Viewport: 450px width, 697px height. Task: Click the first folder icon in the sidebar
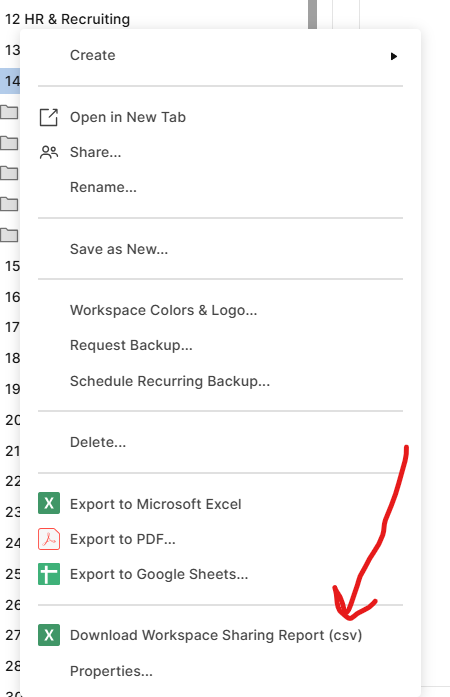pos(9,112)
